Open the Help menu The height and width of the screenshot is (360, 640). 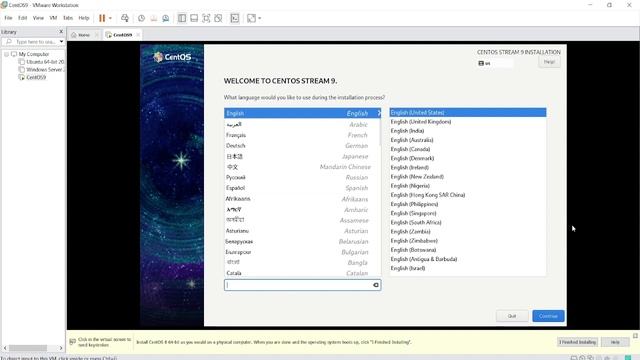coord(84,18)
